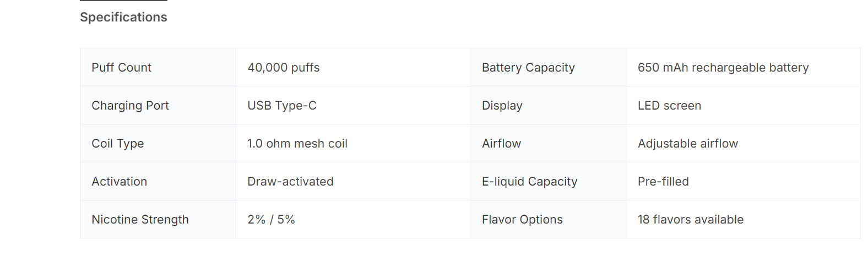Select the 2% / 5% value
The height and width of the screenshot is (272, 868).
coord(271,220)
